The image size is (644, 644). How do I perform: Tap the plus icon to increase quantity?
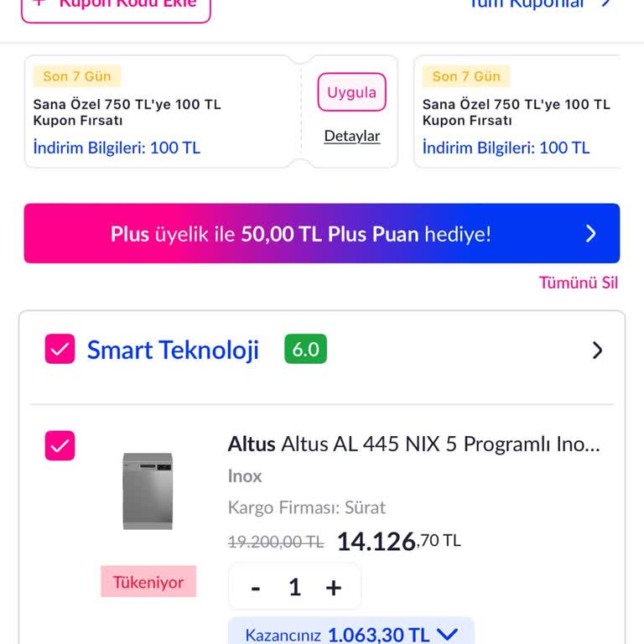tap(334, 588)
